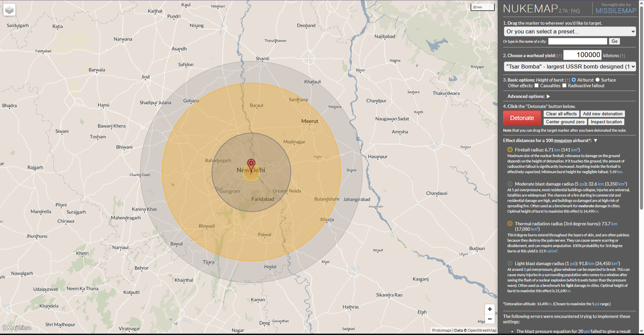Viewport: 644px width, 335px height.
Task: Expand the Advanced options triangle
Action: coord(548,96)
